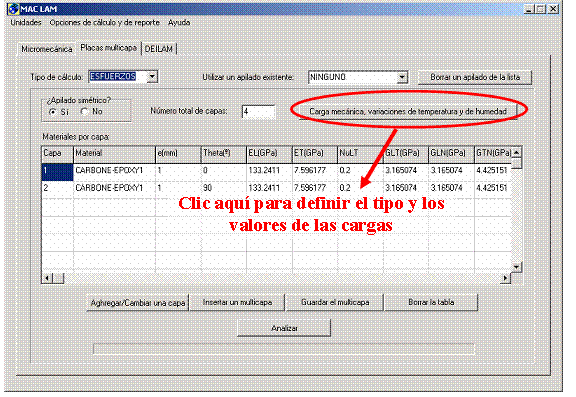Click Borrar un apilado de la lista
The image size is (576, 397).
475,77
